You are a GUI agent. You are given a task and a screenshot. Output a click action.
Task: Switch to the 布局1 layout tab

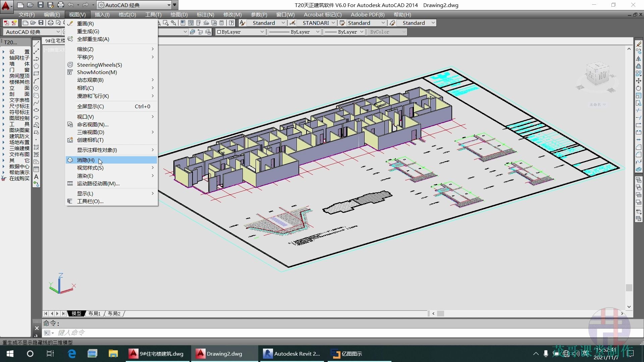pyautogui.click(x=94, y=313)
